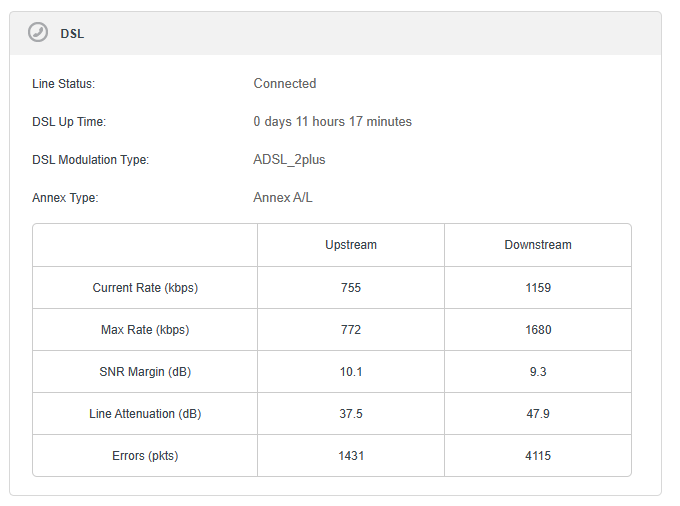Image resolution: width=680 pixels, height=506 pixels.
Task: Select the Connected line status value
Action: [x=284, y=84]
